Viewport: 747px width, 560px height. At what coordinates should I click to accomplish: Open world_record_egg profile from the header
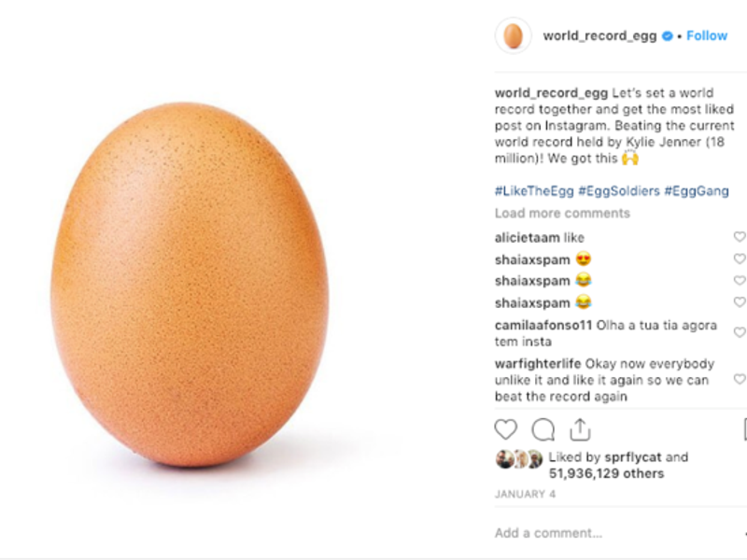tap(600, 36)
